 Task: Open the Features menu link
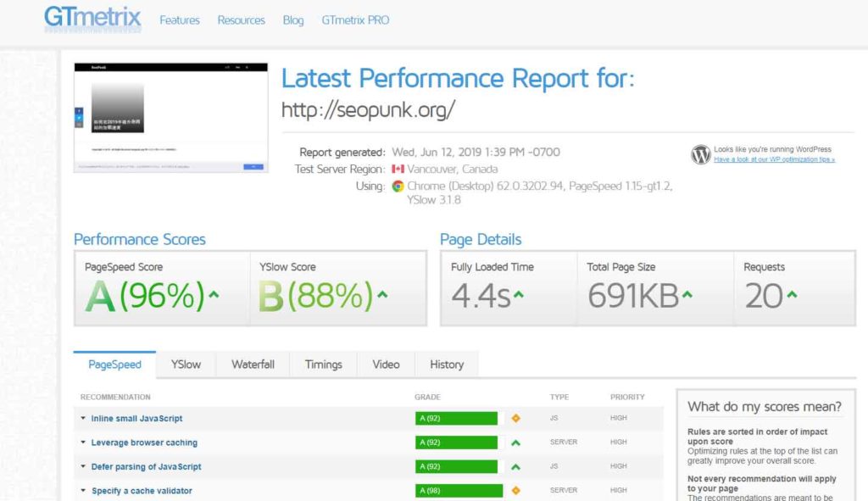point(180,19)
